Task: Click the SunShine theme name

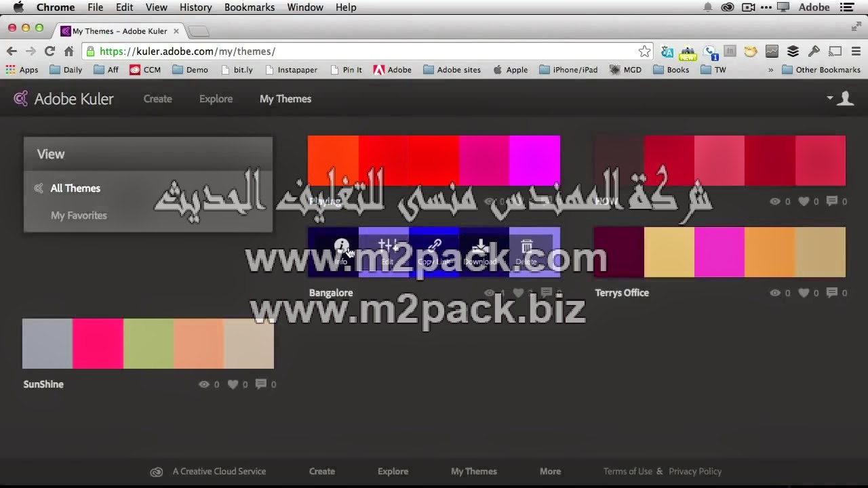Action: (x=43, y=384)
